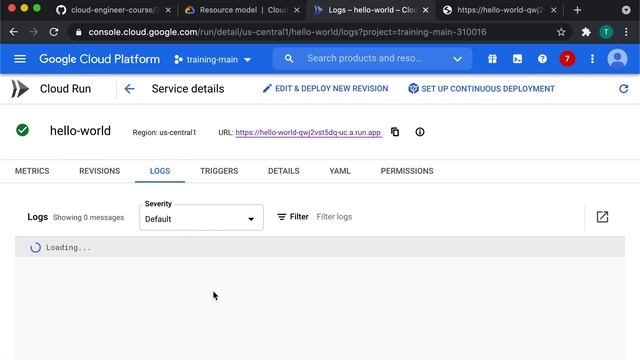The height and width of the screenshot is (360, 640).
Task: Bookmark this page with the star
Action: click(x=561, y=32)
